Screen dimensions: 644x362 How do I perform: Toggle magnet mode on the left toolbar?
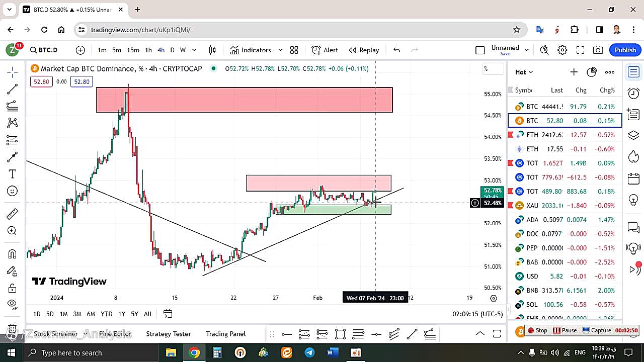(x=13, y=254)
